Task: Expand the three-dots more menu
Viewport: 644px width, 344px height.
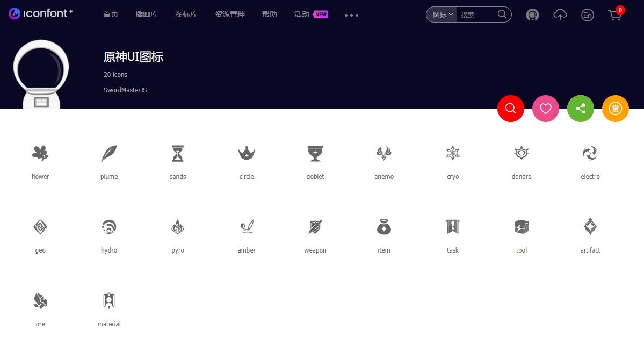Action: click(352, 15)
